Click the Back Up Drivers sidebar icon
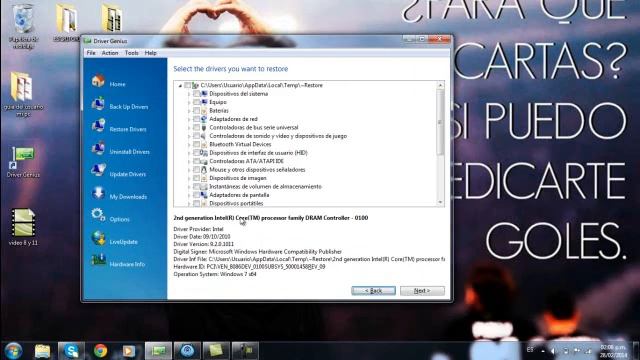Image resolution: width=640 pixels, height=360 pixels. pos(98,104)
